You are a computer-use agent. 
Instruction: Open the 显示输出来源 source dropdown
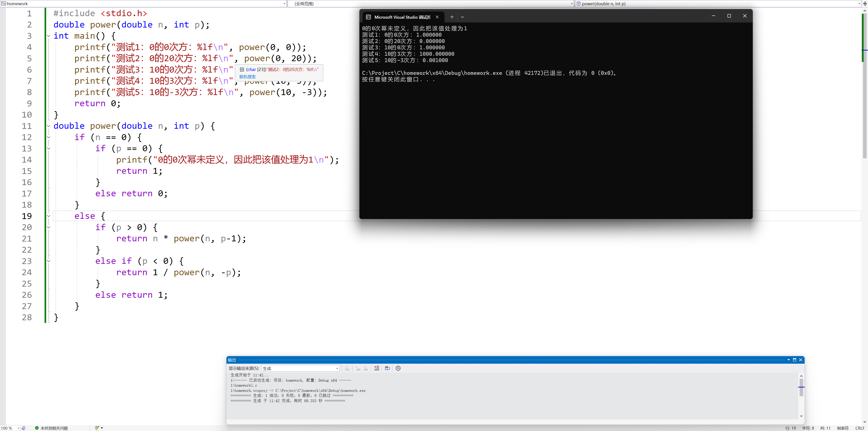point(337,368)
